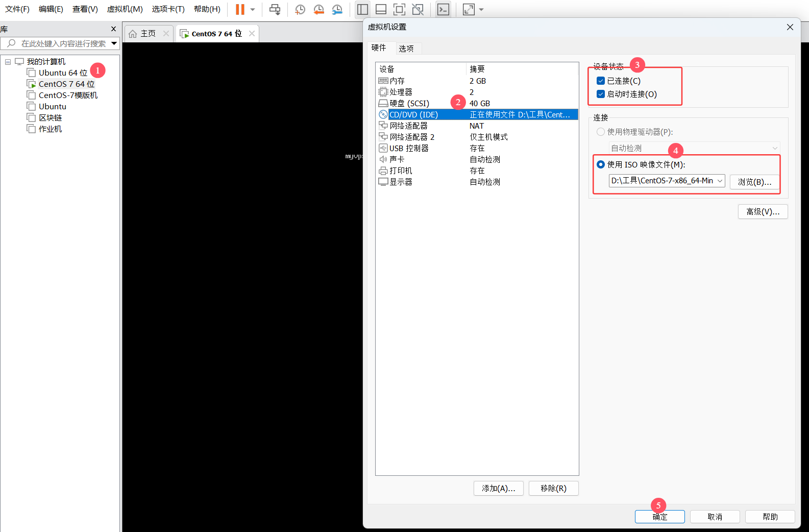Viewport: 809px width, 532px height.
Task: Take a snapshot with the clock-plus icon
Action: [300, 9]
